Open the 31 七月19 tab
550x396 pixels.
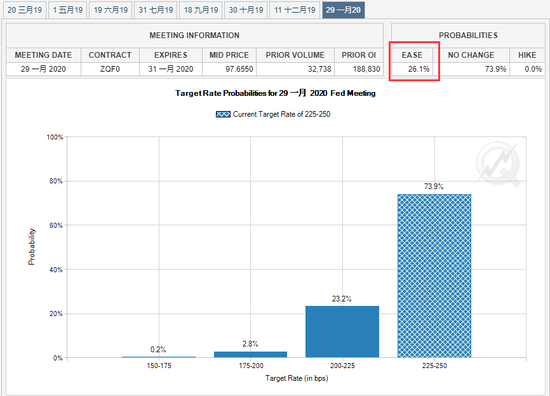pos(156,10)
